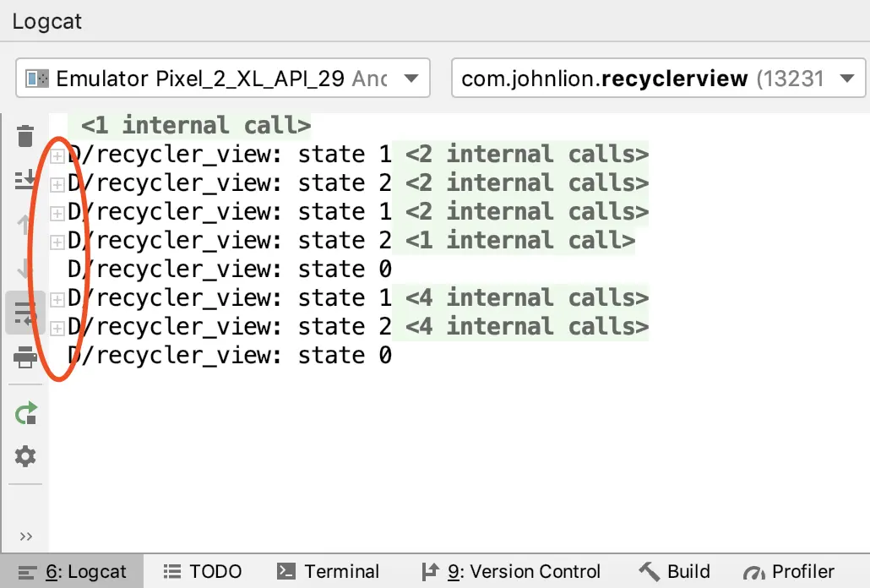Expand the state 2 entry with 1 internal call
The height and width of the screenshot is (588, 870).
coord(57,242)
